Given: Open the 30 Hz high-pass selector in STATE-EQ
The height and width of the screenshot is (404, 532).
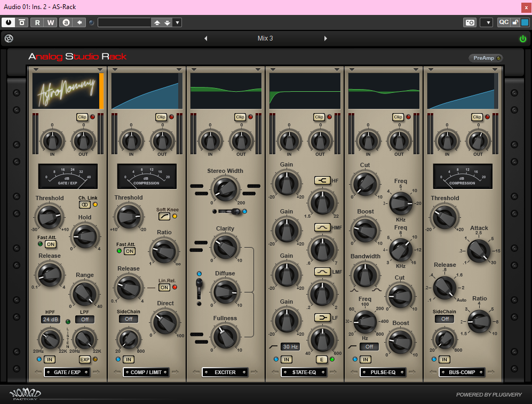Looking at the screenshot, I should click(290, 347).
